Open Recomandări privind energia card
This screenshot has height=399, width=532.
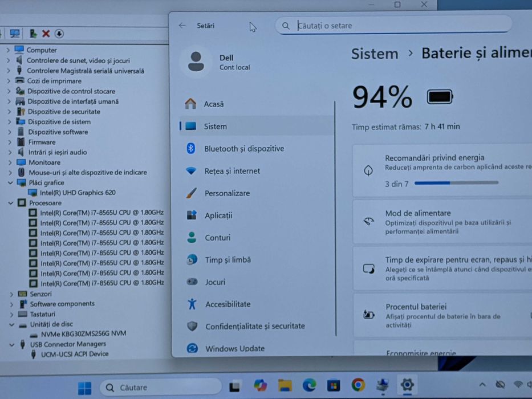tap(442, 170)
